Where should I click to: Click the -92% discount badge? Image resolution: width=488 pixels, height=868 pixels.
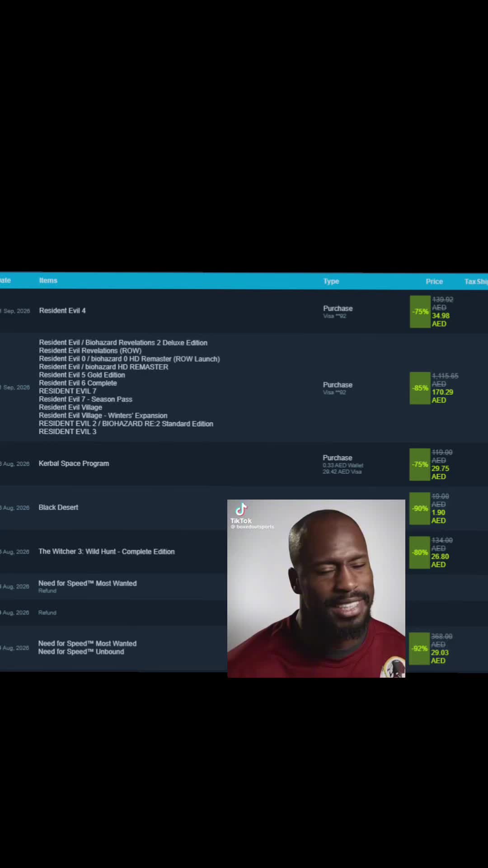tap(419, 649)
